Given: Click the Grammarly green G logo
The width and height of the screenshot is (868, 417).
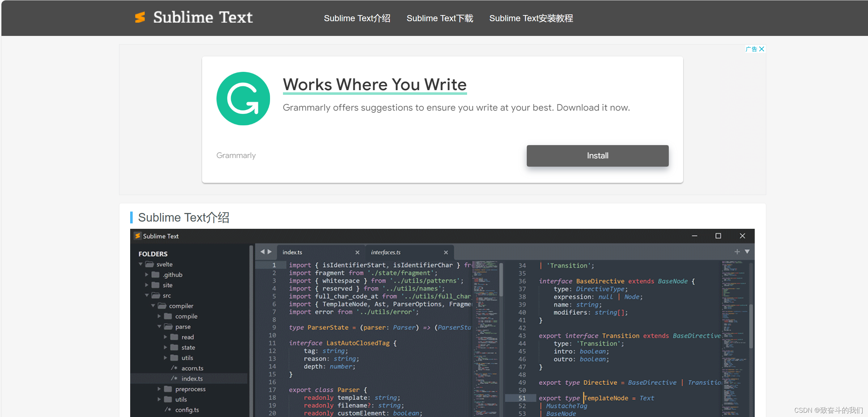Looking at the screenshot, I should [243, 98].
